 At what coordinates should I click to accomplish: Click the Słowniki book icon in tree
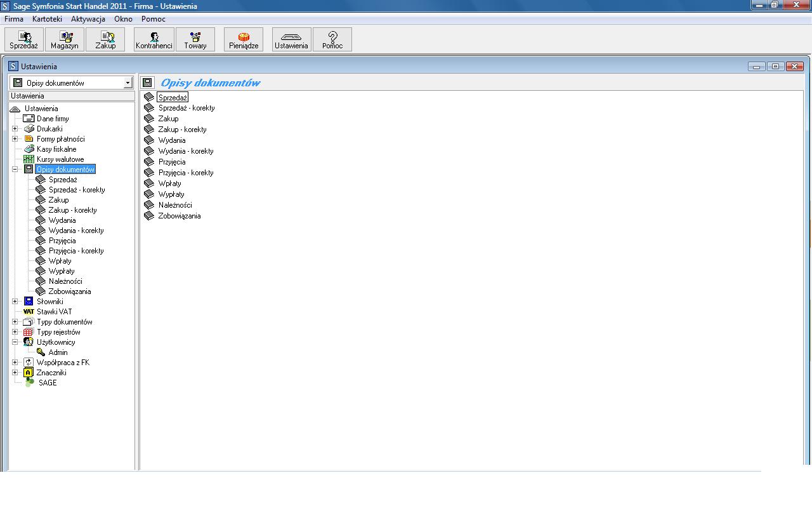pyautogui.click(x=29, y=302)
